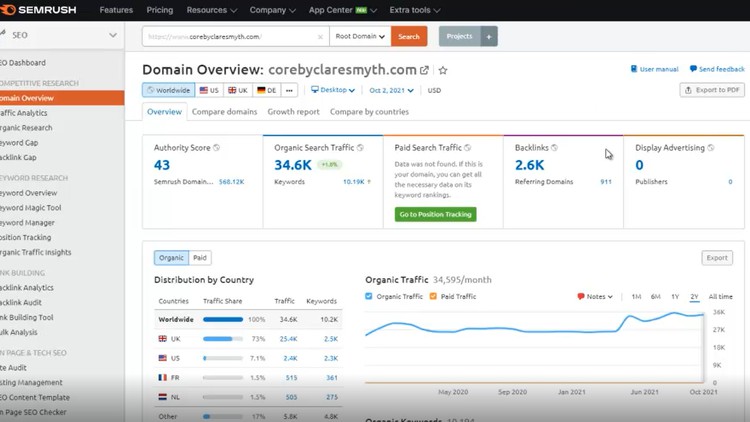Switch to the Overview tab
Image resolution: width=750 pixels, height=422 pixels.
(165, 111)
